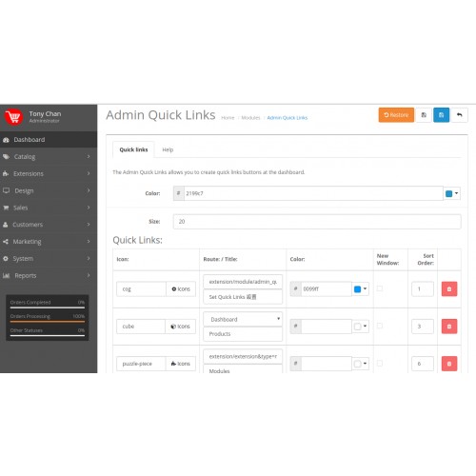Click the back arrow icon button

coord(459,115)
